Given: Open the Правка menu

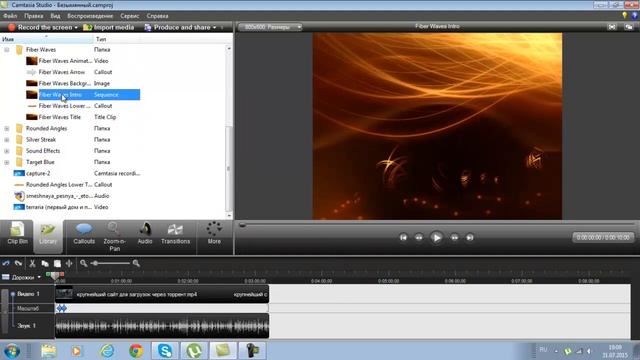Looking at the screenshot, I should [33, 16].
